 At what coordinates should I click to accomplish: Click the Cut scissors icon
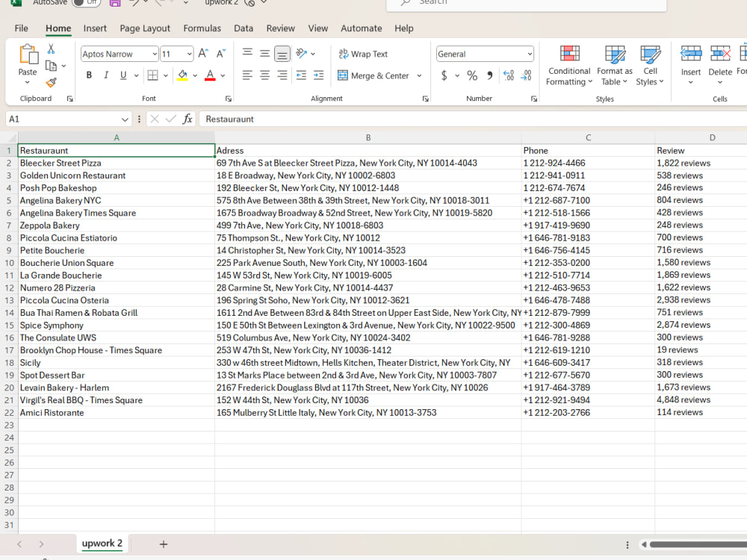point(51,49)
